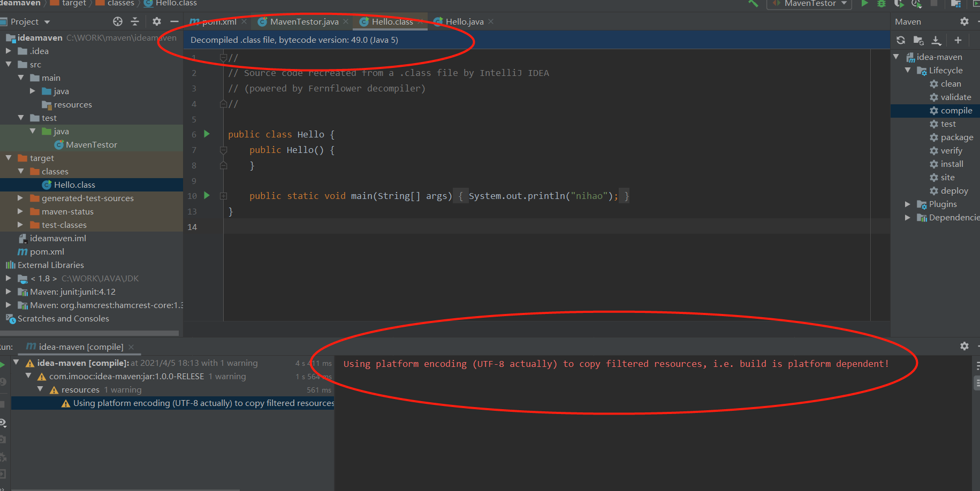Close the MavenTestor.java tab

click(x=346, y=21)
